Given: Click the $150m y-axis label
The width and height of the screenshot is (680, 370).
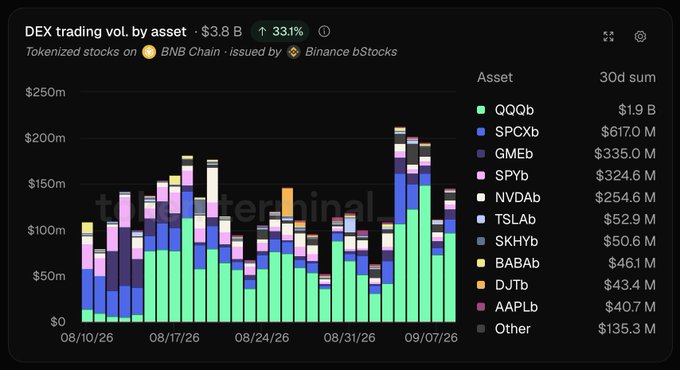Looking at the screenshot, I should click(x=47, y=183).
